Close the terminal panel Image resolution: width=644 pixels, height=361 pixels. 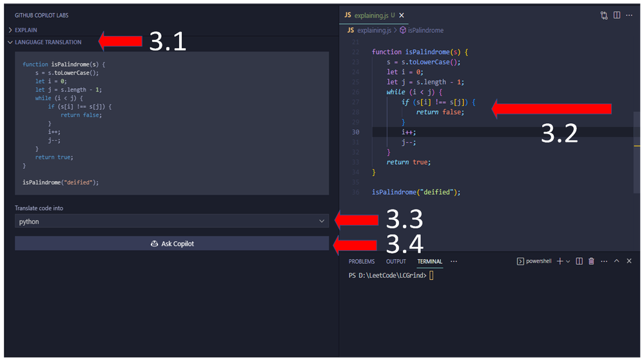pyautogui.click(x=629, y=261)
